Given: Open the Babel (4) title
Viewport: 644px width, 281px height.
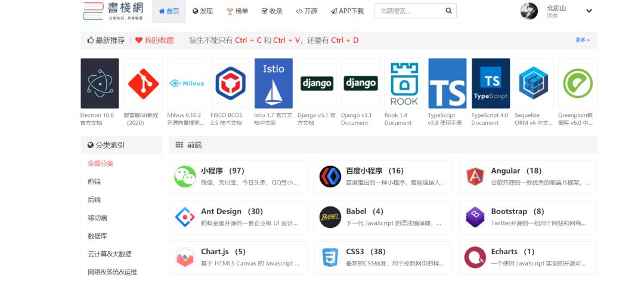Looking at the screenshot, I should pyautogui.click(x=365, y=212).
